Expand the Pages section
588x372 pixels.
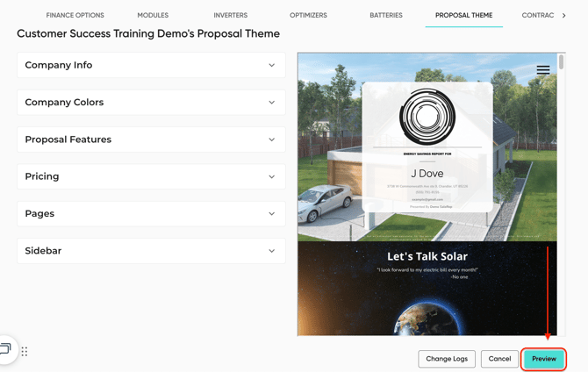tap(151, 214)
